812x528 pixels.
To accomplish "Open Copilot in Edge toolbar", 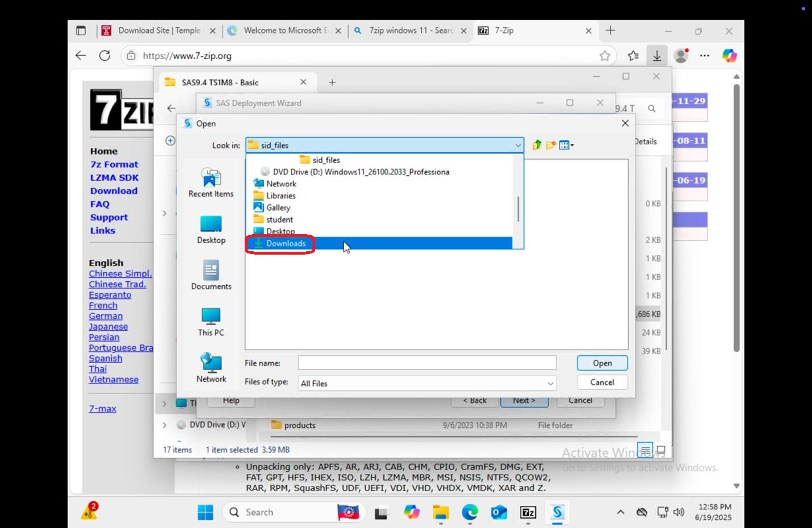I will tap(729, 56).
